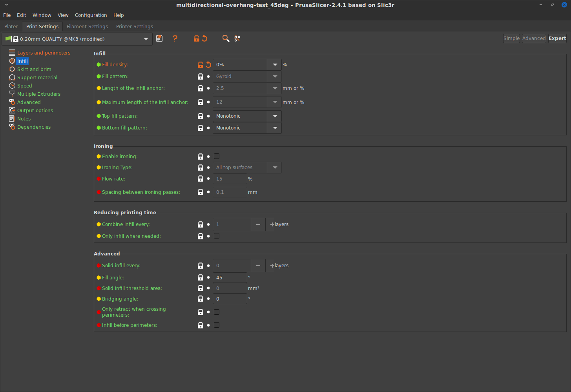
Task: Reset Fill density with the orange undo arrow
Action: coord(208,65)
